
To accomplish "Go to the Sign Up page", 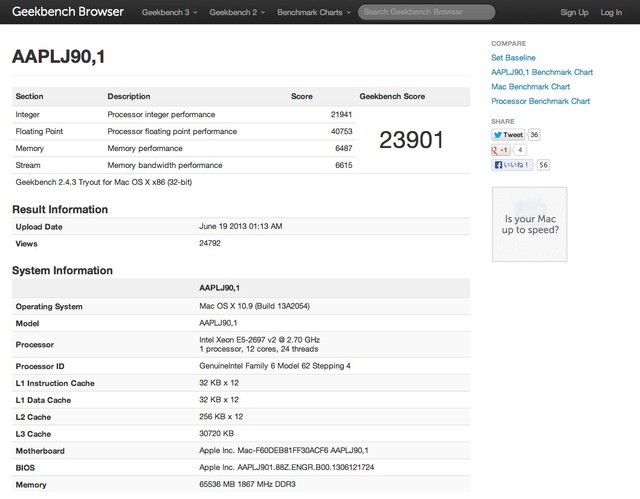I will [x=574, y=12].
